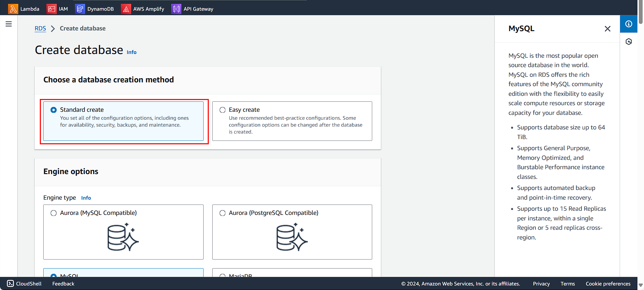Open the IAM service shortcut icon

click(51, 9)
